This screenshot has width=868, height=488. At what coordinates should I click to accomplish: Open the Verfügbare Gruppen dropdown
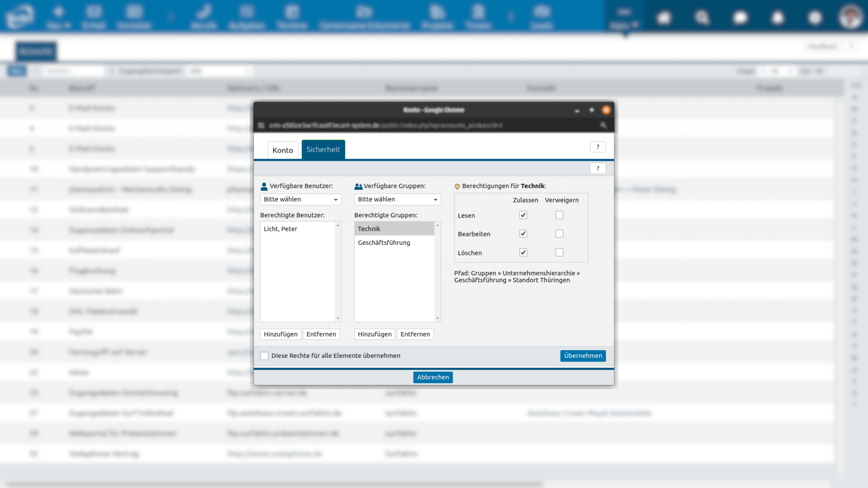click(397, 199)
